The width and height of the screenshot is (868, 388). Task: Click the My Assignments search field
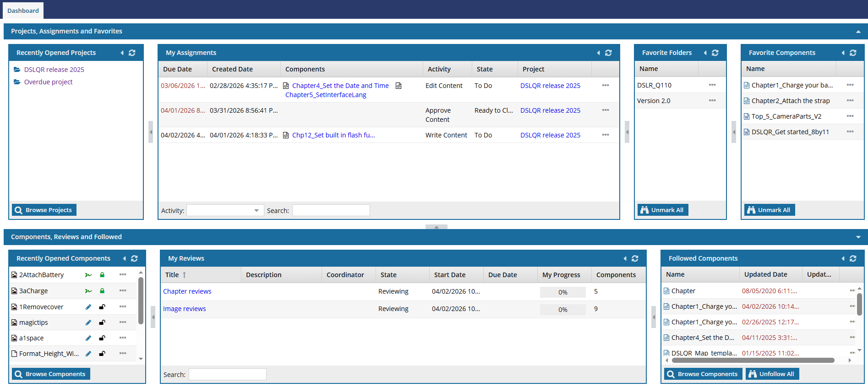331,210
